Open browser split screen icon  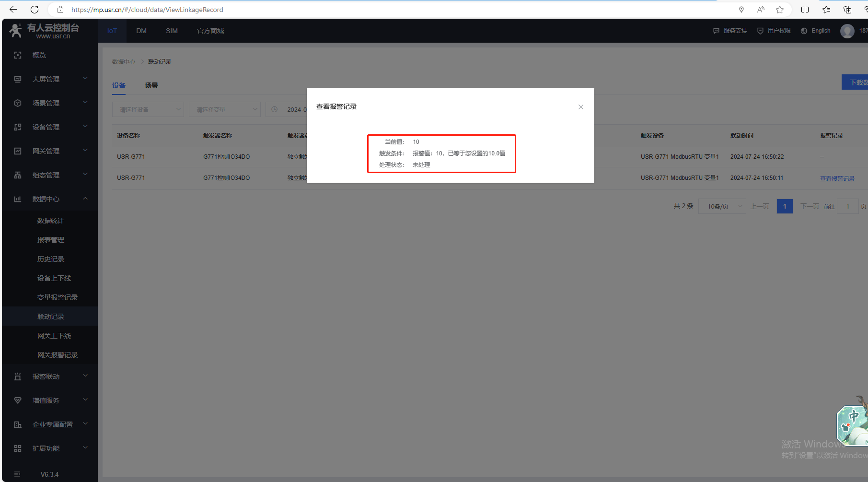(x=805, y=10)
